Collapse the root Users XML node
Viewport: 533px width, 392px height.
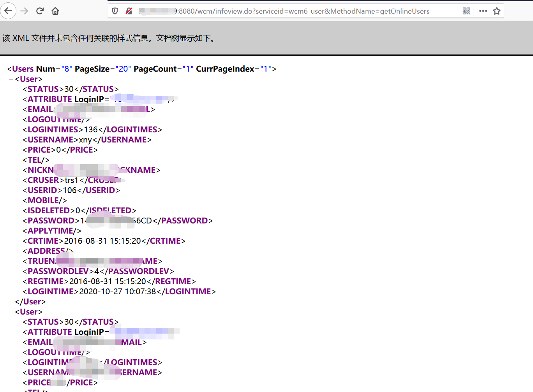4,69
